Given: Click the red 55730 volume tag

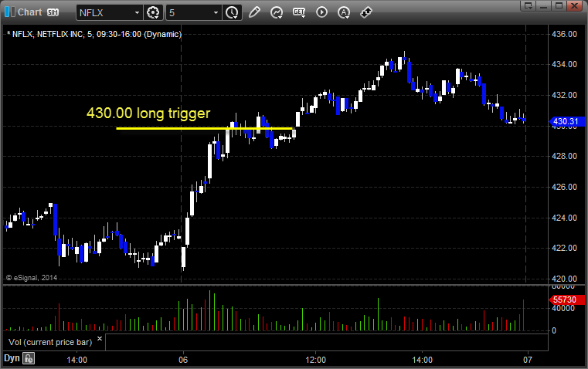Looking at the screenshot, I should tap(566, 300).
